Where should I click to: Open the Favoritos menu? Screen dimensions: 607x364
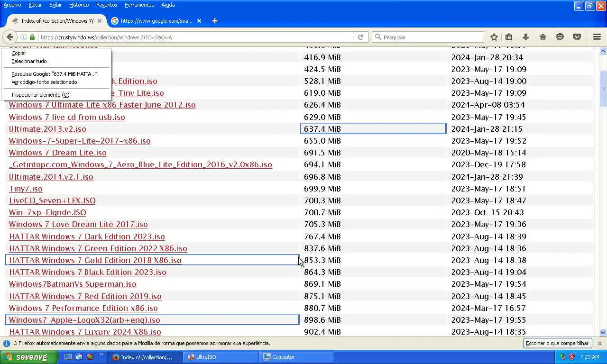(107, 5)
